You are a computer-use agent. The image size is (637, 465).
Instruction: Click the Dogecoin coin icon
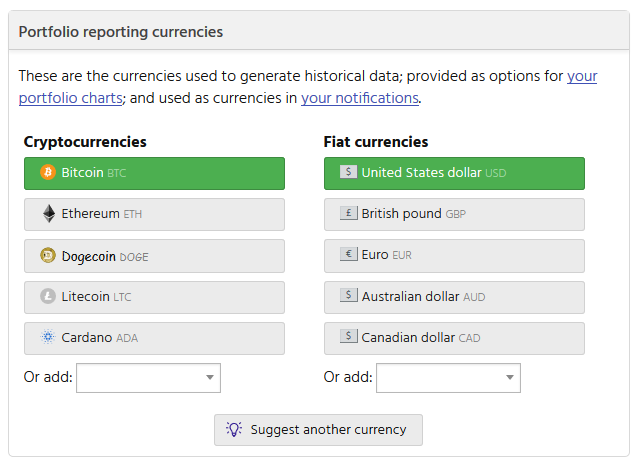pyautogui.click(x=48, y=256)
